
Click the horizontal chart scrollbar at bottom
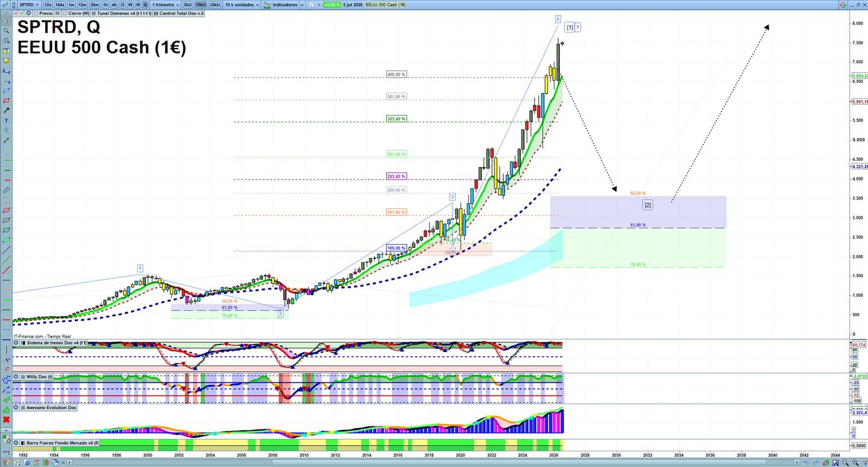pos(432,463)
